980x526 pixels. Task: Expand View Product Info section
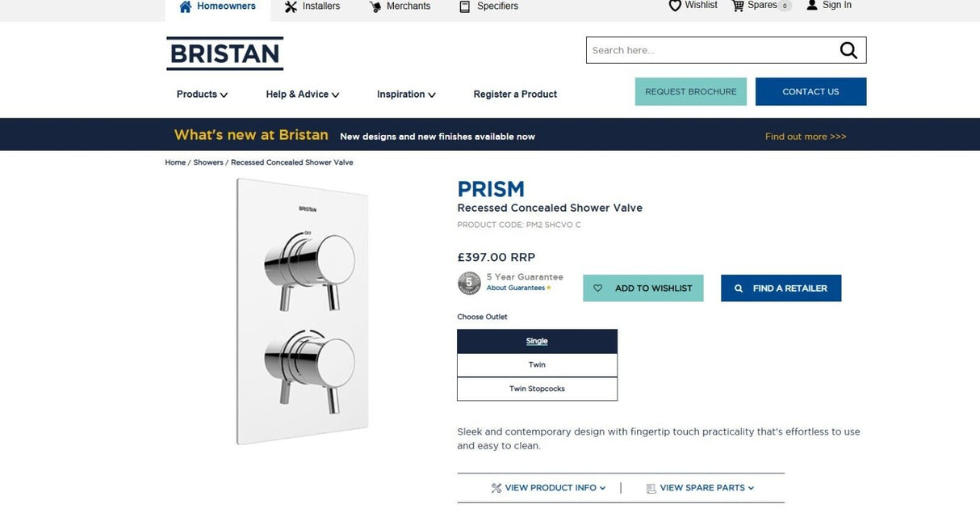(548, 488)
